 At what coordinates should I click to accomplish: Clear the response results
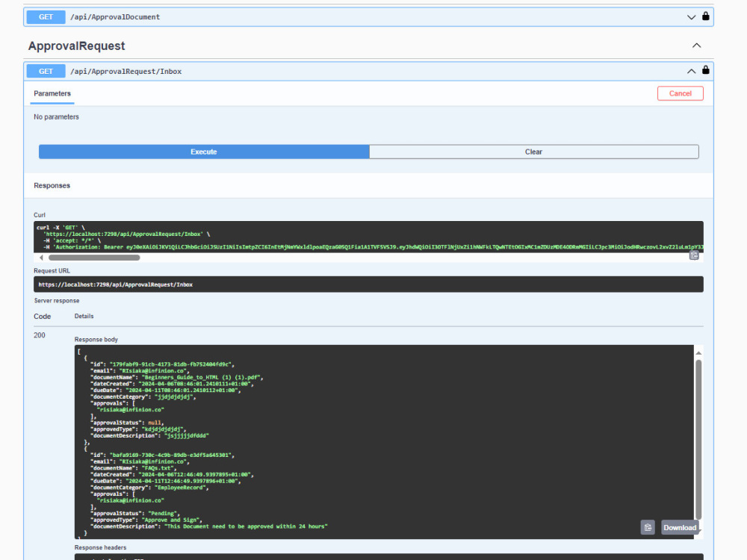[533, 152]
